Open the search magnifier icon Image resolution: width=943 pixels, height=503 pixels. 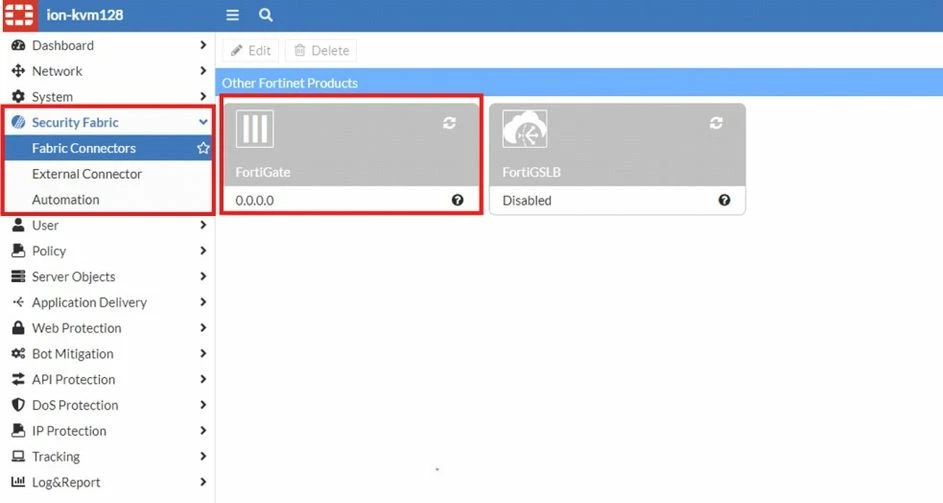(266, 15)
